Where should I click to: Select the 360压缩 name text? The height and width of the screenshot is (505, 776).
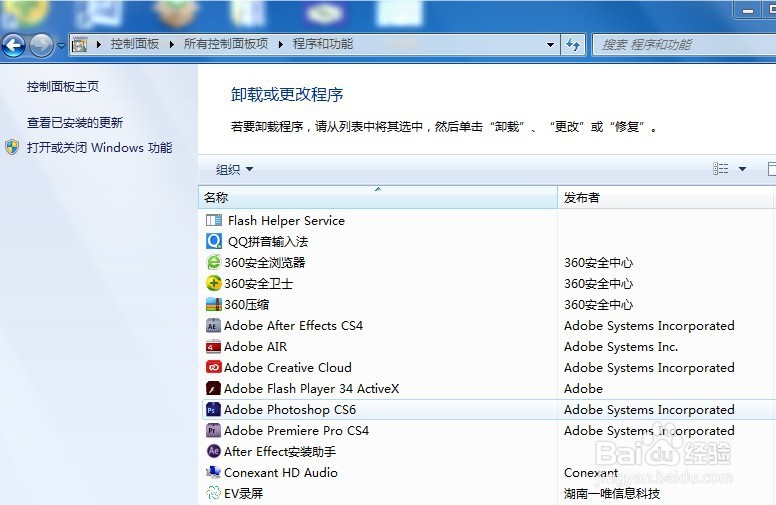246,304
